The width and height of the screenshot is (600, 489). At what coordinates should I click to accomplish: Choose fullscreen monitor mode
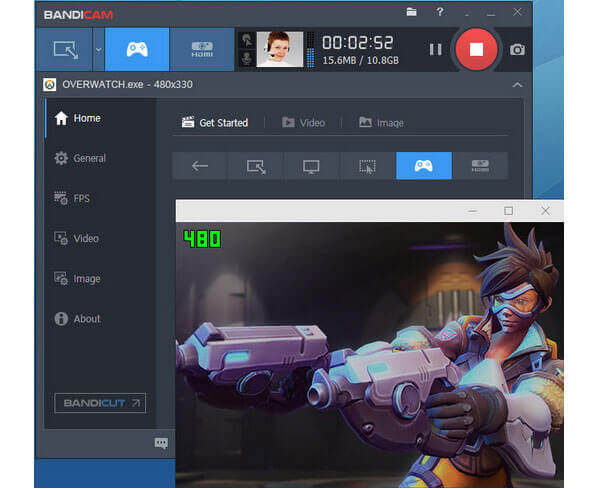(311, 166)
